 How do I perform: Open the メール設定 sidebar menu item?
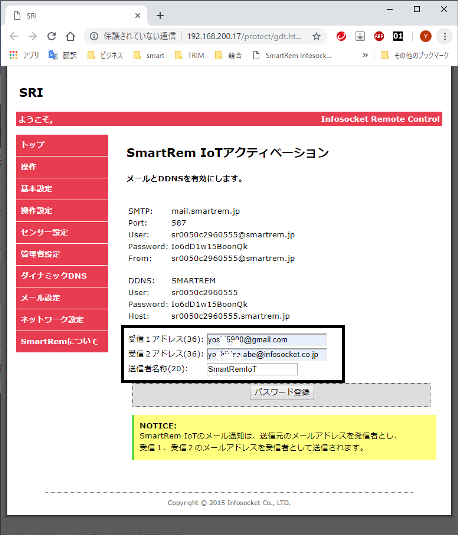click(62, 298)
